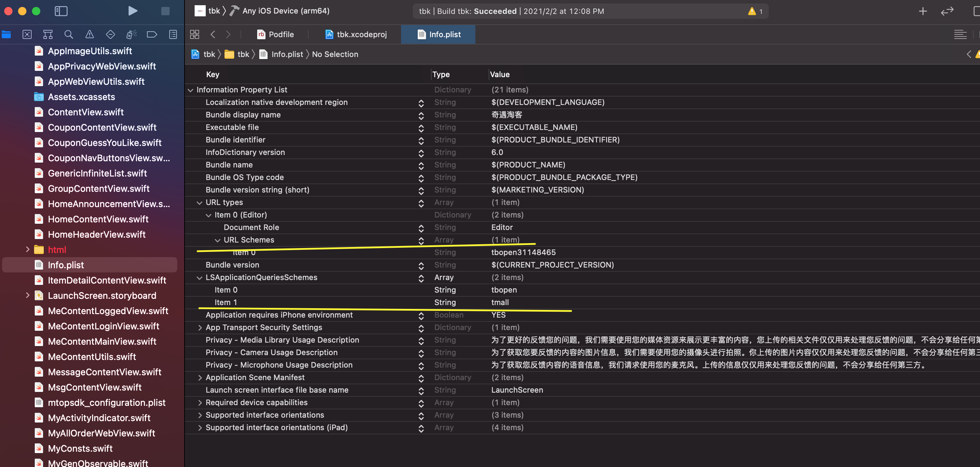Open the Report navigator icon

click(173, 35)
